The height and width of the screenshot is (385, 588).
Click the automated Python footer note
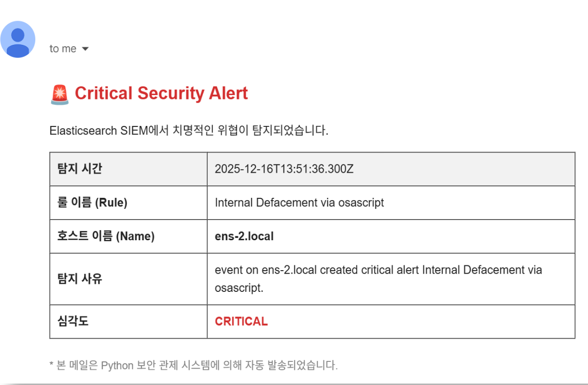194,365
